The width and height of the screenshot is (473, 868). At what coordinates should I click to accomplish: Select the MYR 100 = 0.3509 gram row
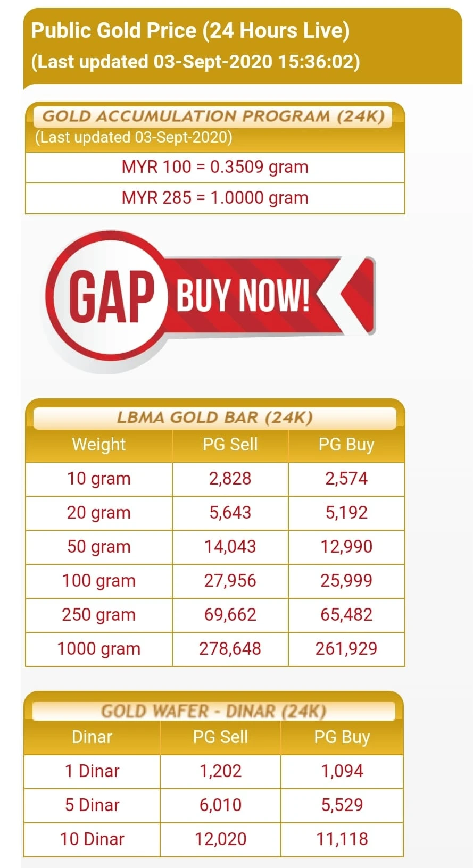(215, 167)
